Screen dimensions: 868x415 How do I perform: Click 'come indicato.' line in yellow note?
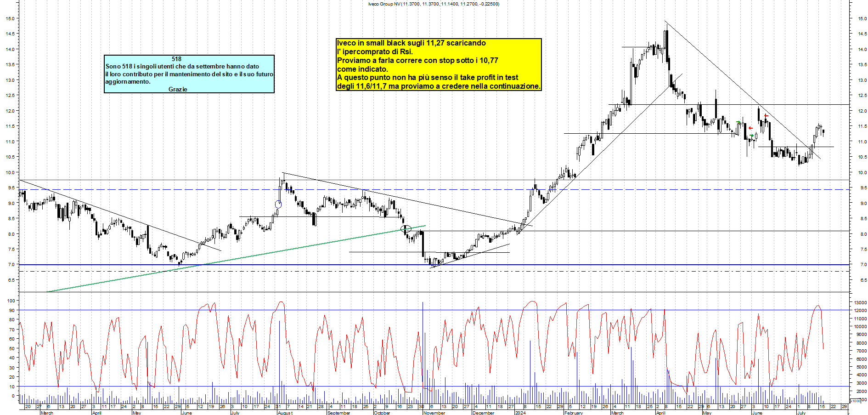coord(362,69)
